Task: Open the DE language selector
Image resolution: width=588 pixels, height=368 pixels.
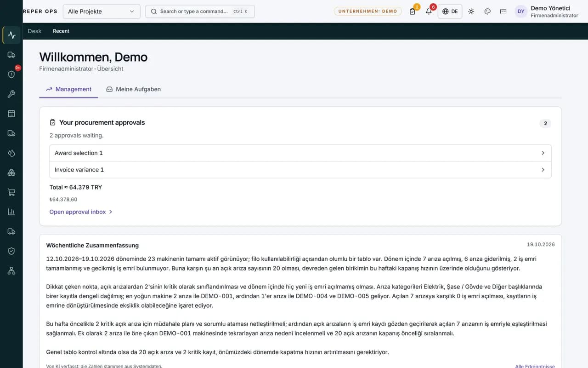Action: tap(450, 11)
